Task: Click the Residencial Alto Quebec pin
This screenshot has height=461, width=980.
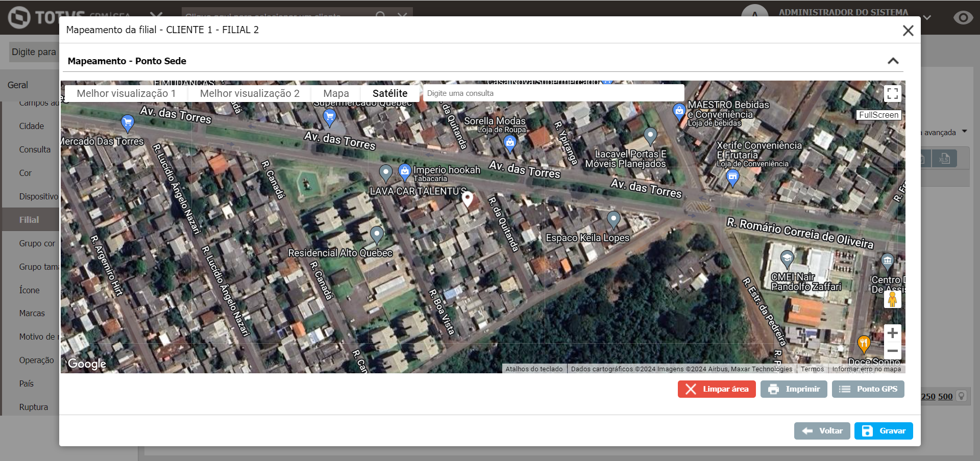Action: (x=377, y=235)
